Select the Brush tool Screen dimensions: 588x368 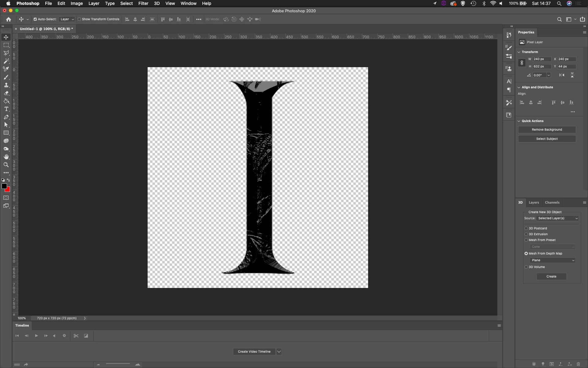[6, 77]
